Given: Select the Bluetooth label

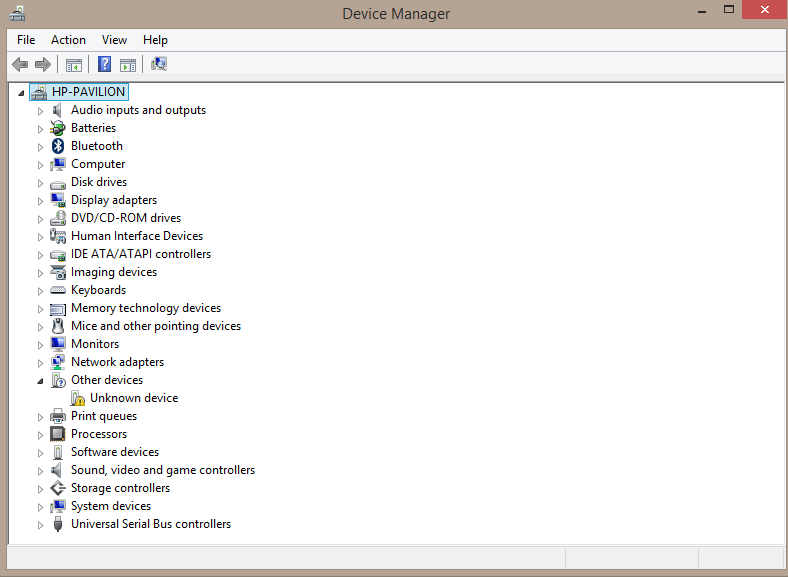Looking at the screenshot, I should 97,146.
